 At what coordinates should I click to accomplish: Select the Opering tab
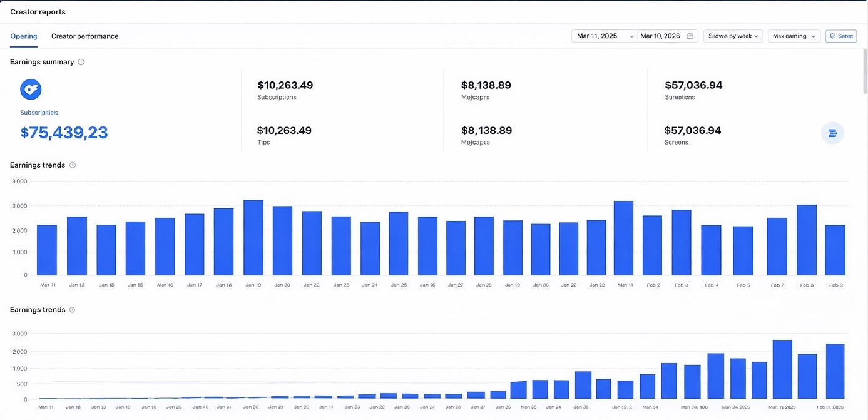pos(24,36)
